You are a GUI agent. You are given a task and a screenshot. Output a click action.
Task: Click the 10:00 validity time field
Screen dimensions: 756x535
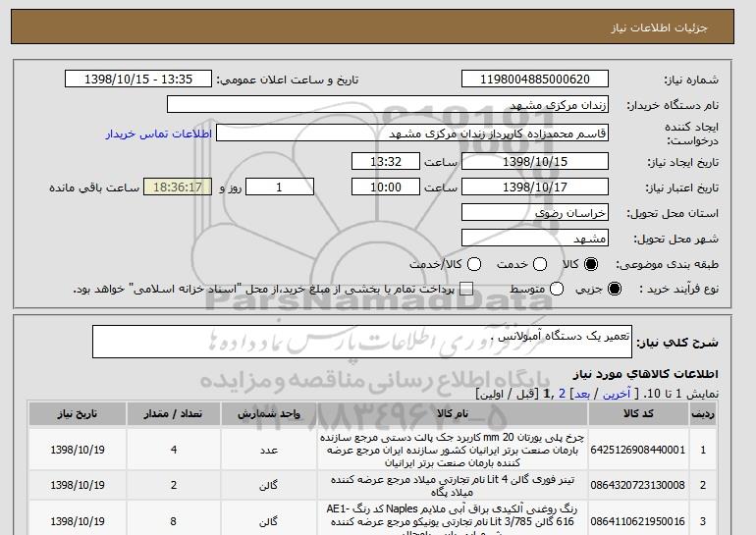[386, 187]
